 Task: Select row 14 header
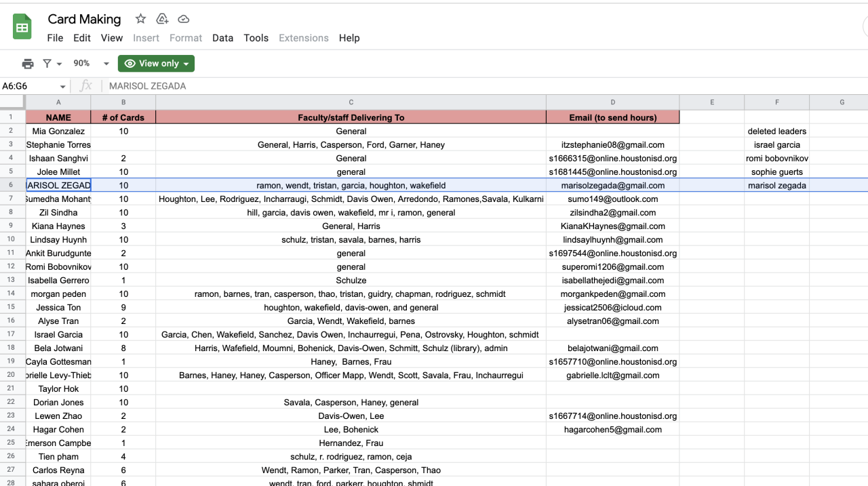click(x=12, y=293)
